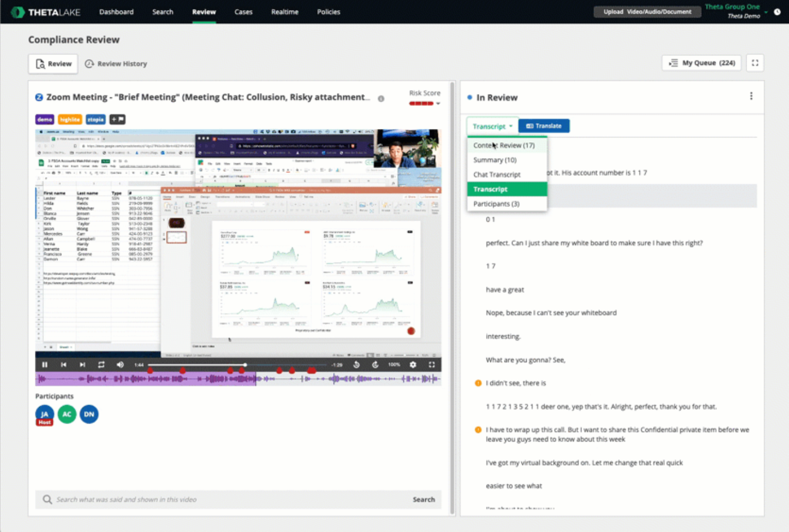This screenshot has height=532, width=789.
Task: Select participant JA host avatar
Action: pos(44,414)
